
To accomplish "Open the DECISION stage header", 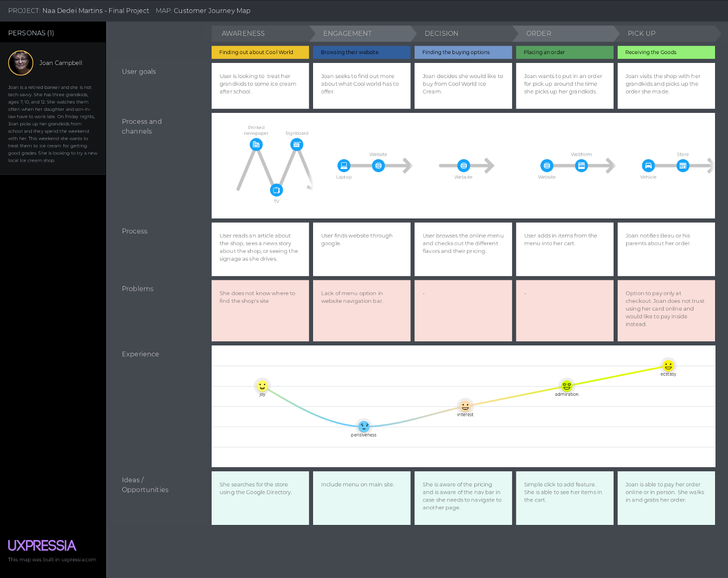I will 463,33.
